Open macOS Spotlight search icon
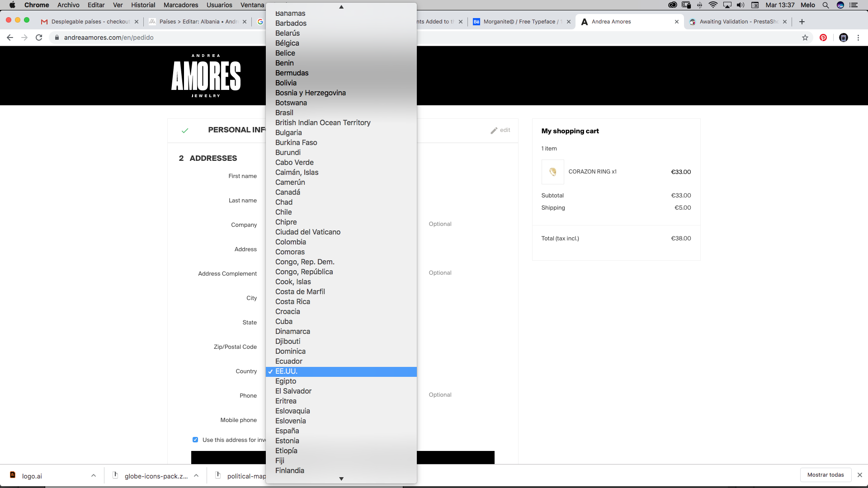Screen dimensions: 868x488 pos(826,5)
